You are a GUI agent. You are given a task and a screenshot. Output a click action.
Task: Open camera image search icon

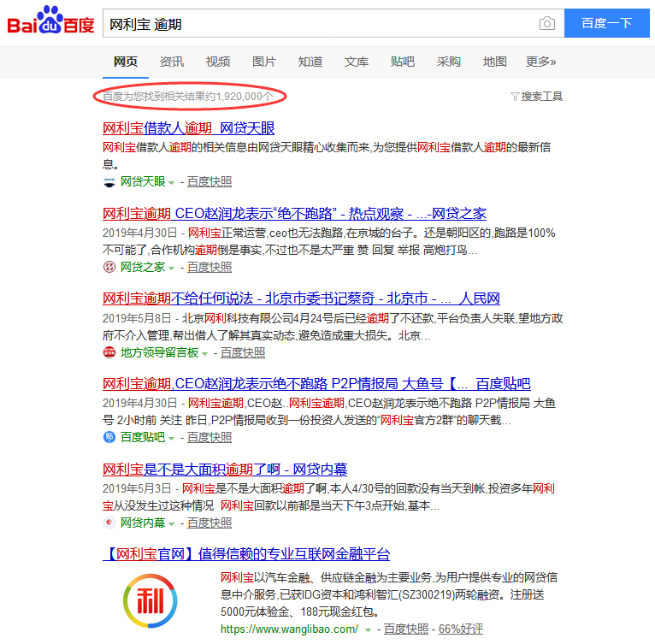point(546,23)
